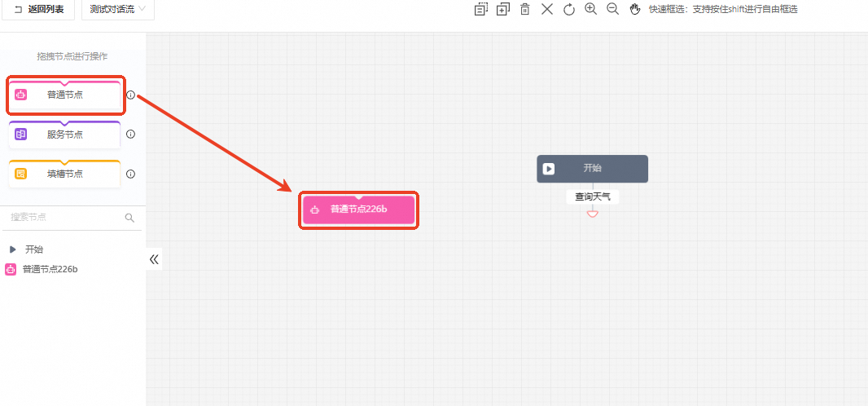The image size is (868, 406).
Task: Click the 快速框选 hint text
Action: (723, 10)
